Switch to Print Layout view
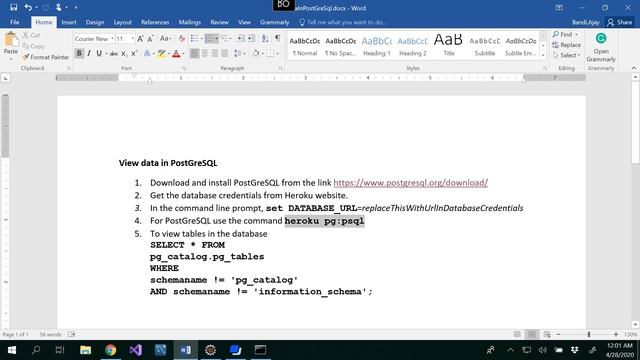Image resolution: width=640 pixels, height=360 pixels. pos(532,334)
